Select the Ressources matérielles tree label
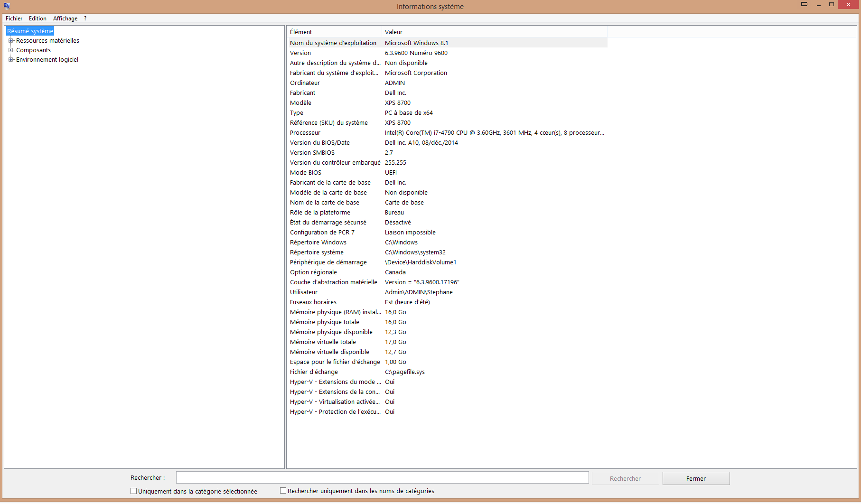Screen dimensions: 861x504 [x=47, y=41]
